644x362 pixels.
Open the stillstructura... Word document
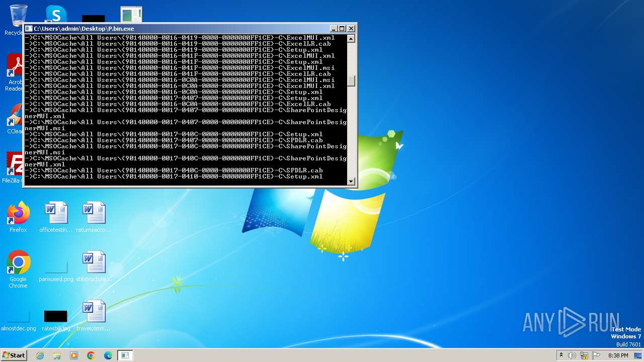click(x=94, y=266)
